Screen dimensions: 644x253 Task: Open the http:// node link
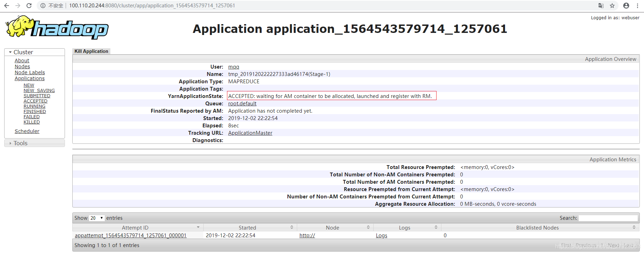tap(307, 236)
